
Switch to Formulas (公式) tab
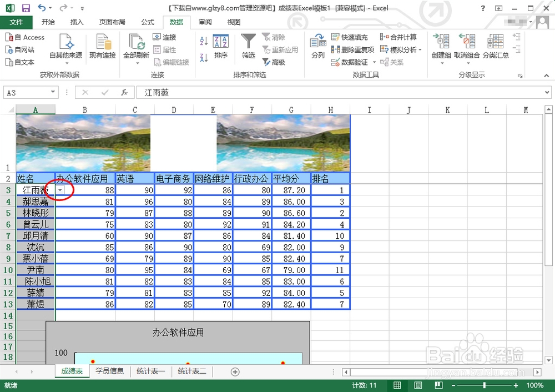coord(148,22)
